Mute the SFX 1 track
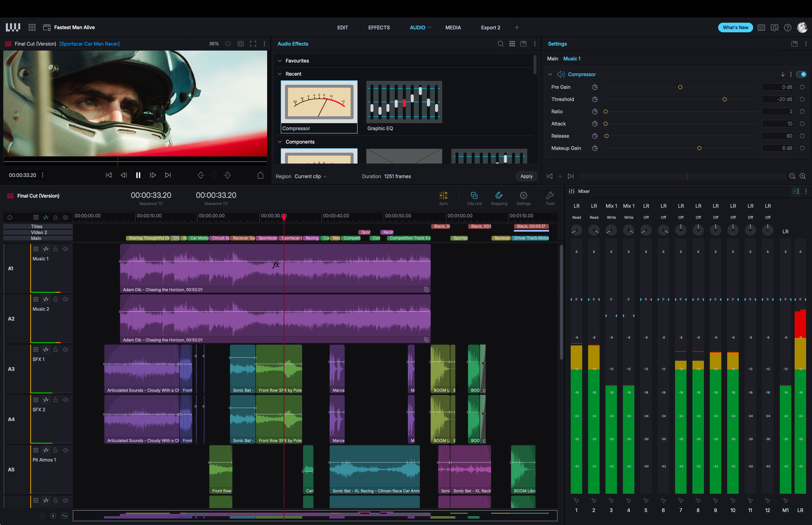Image resolution: width=812 pixels, height=525 pixels. (65, 349)
